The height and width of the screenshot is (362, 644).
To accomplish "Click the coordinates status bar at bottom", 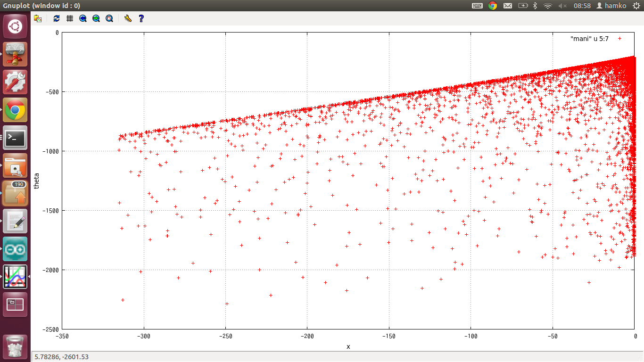I will (x=61, y=357).
